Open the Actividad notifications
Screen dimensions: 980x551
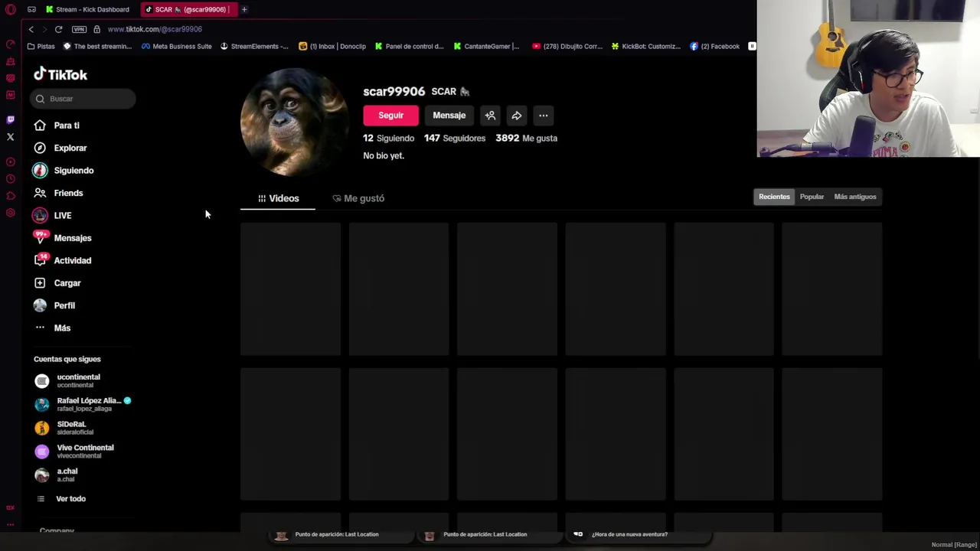click(62, 260)
